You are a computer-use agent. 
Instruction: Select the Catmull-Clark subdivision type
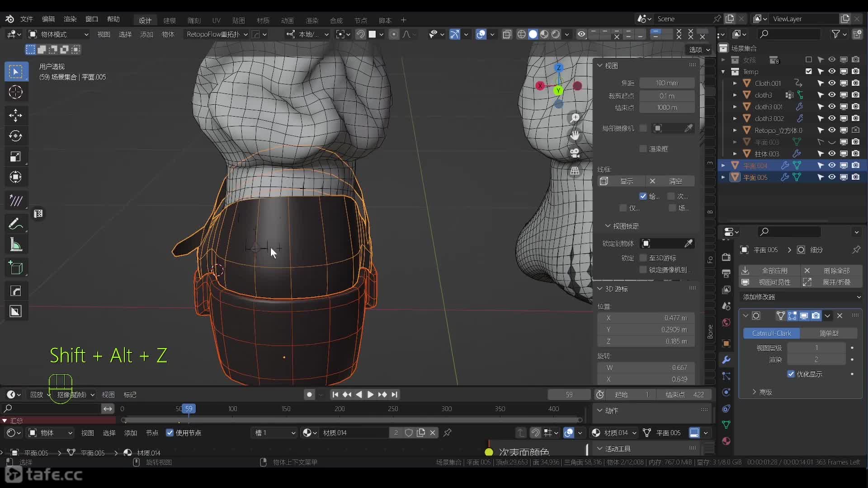pos(771,333)
